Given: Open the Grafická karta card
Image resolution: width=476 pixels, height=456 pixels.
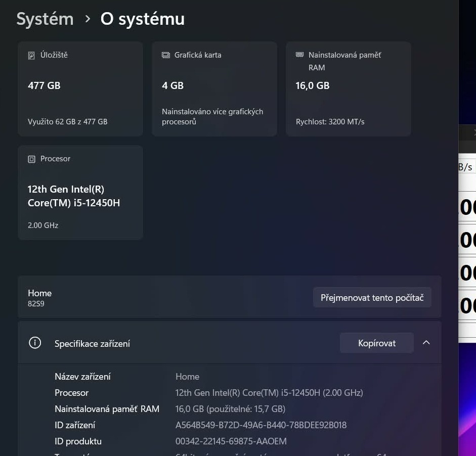Looking at the screenshot, I should pyautogui.click(x=214, y=88).
